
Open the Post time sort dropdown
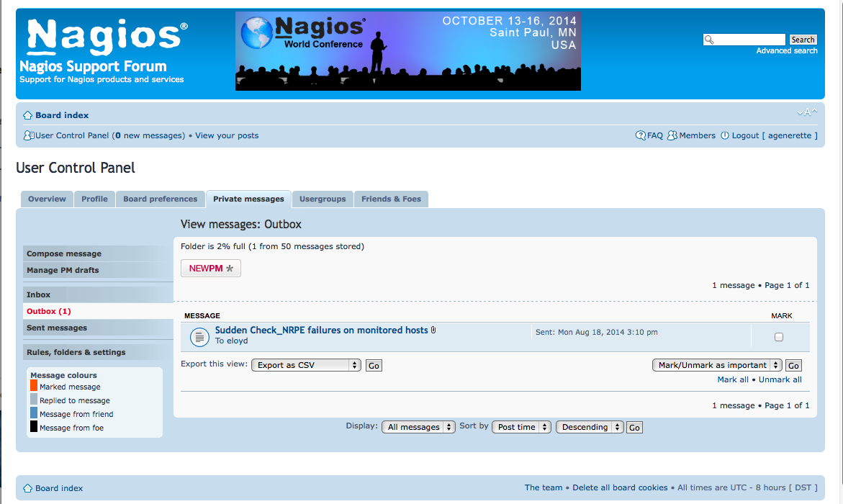click(521, 427)
